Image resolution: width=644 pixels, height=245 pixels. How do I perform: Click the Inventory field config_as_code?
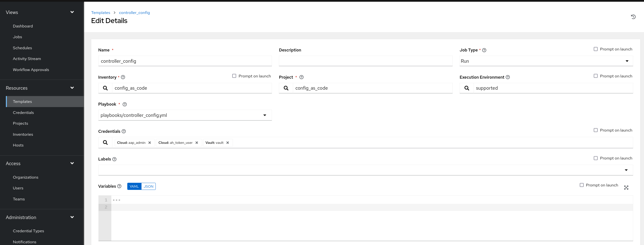[x=192, y=88]
